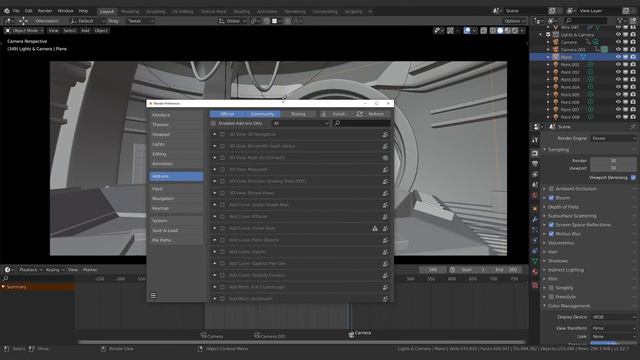The width and height of the screenshot is (640, 360).
Task: Switch to the Modeling workspace tab
Action: [130, 11]
